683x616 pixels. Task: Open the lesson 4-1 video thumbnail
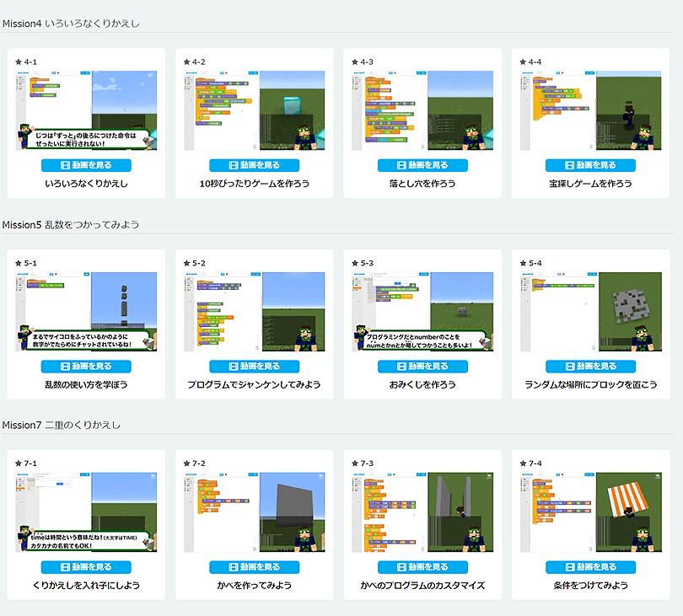coord(86,111)
